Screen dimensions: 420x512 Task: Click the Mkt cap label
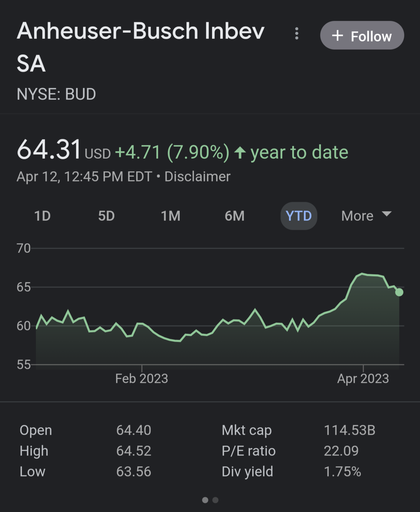click(x=247, y=430)
